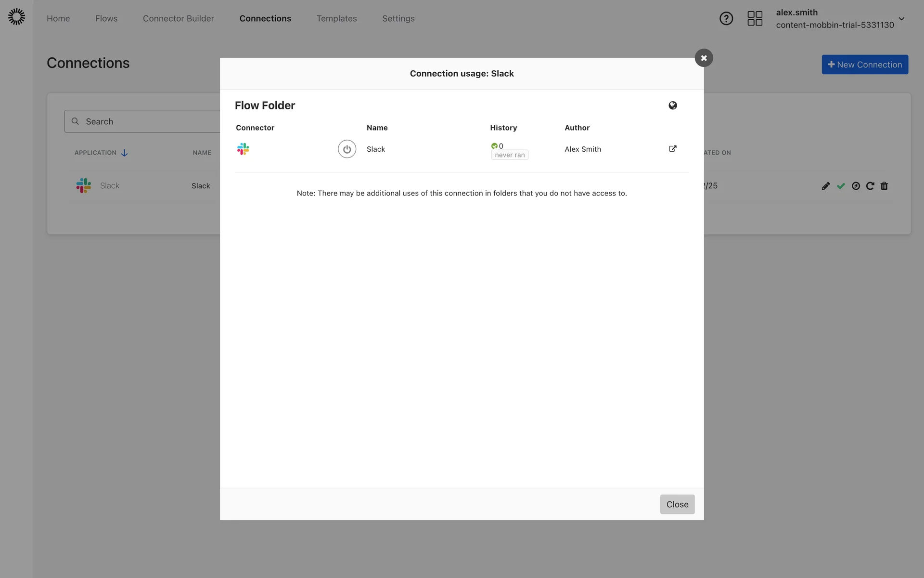Delete the Slack connection with trash icon
Image resolution: width=924 pixels, height=578 pixels.
point(884,186)
